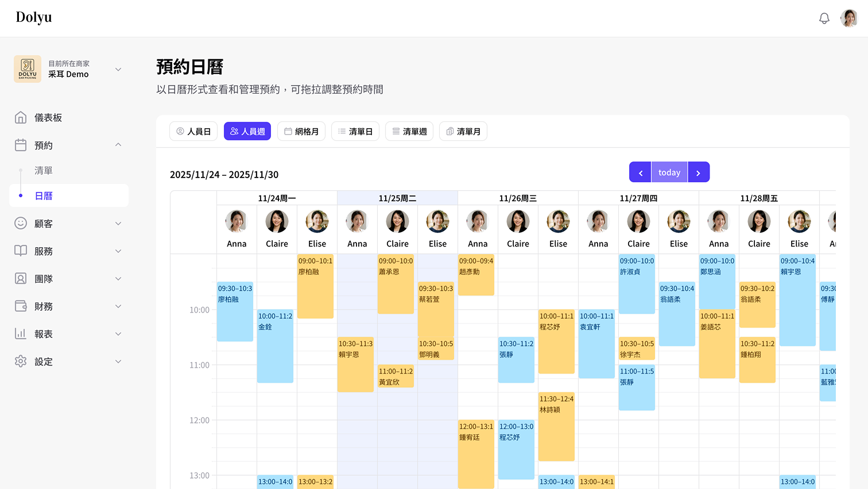Select the 清單週 view tab
This screenshot has width=868, height=489.
click(x=409, y=132)
